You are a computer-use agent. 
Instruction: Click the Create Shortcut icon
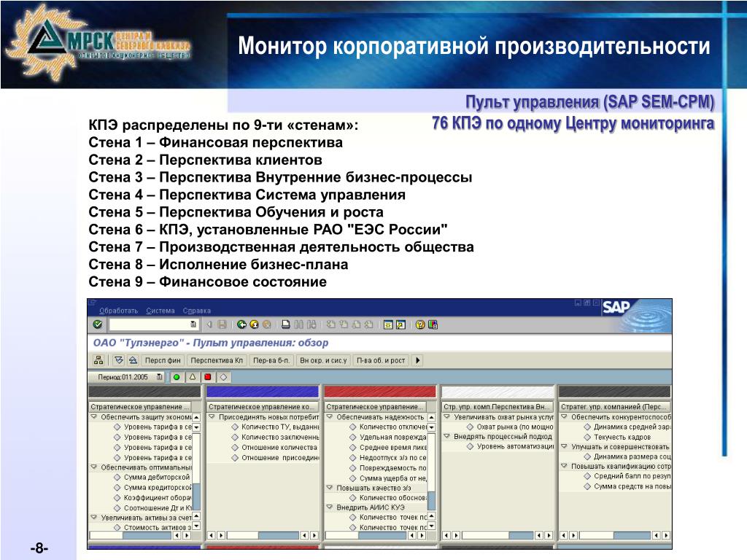(x=400, y=324)
